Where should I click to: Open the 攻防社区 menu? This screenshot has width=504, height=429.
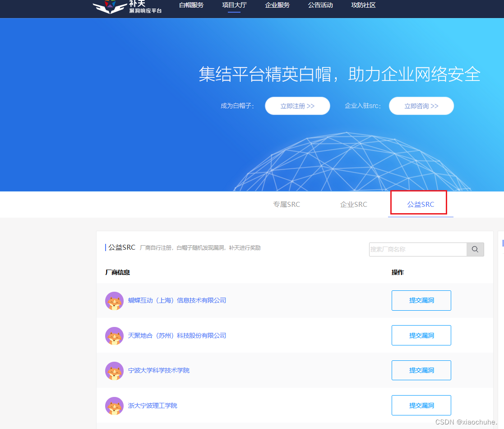pyautogui.click(x=364, y=5)
